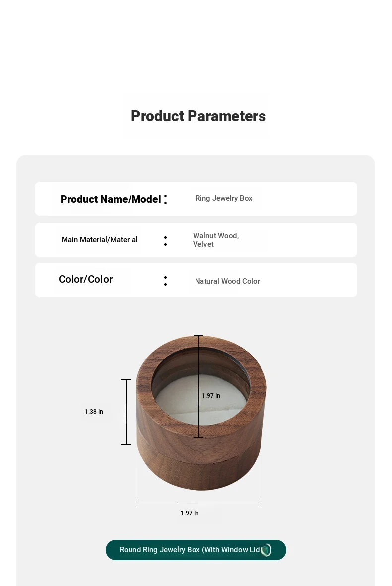Viewport: 392px width, 586px height.
Task: Click the colon after Product Name/Model
Action: point(165,199)
